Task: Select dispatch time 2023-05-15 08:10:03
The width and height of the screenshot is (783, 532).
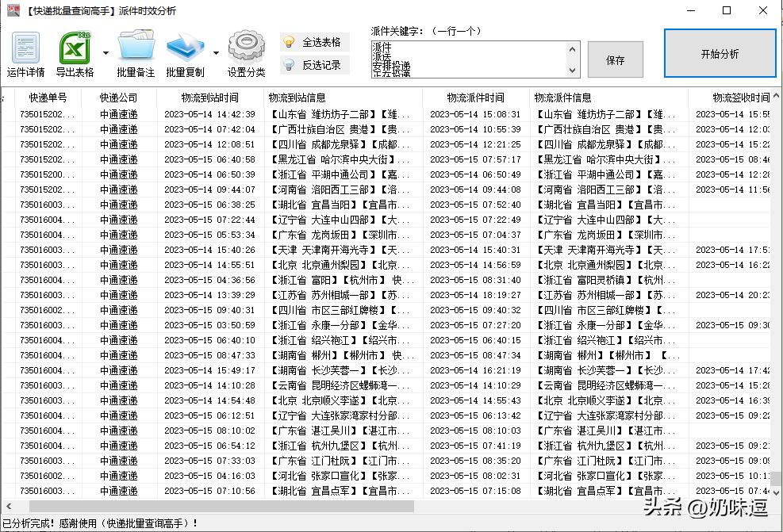Action: tap(475, 431)
